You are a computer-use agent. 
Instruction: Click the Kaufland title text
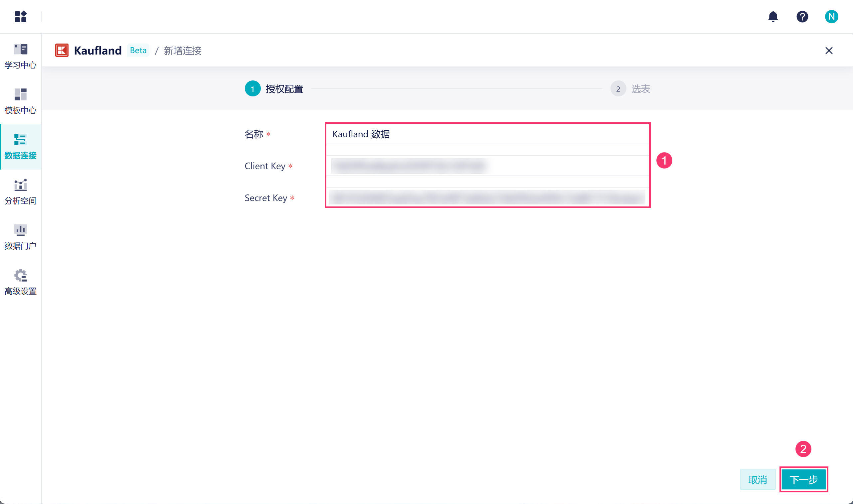(x=98, y=51)
